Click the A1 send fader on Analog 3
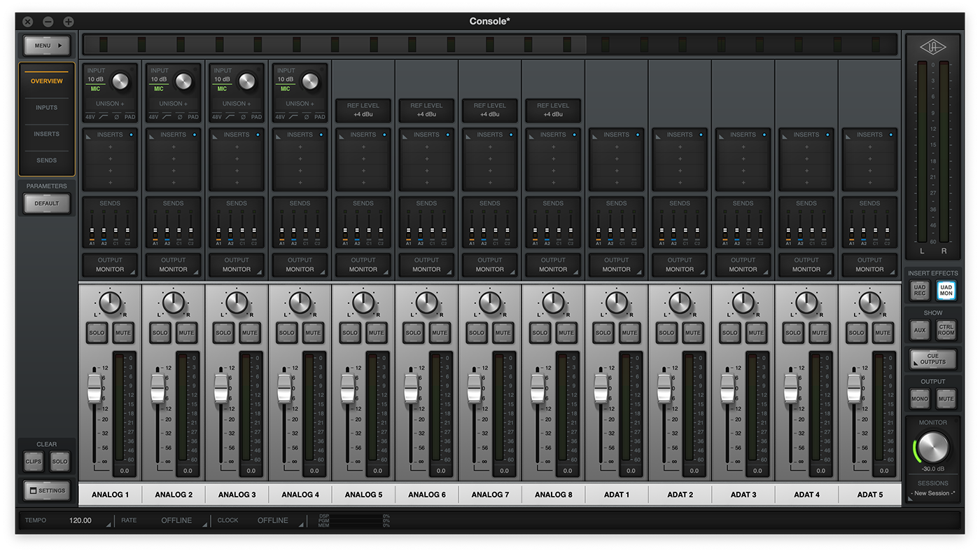 (x=218, y=228)
